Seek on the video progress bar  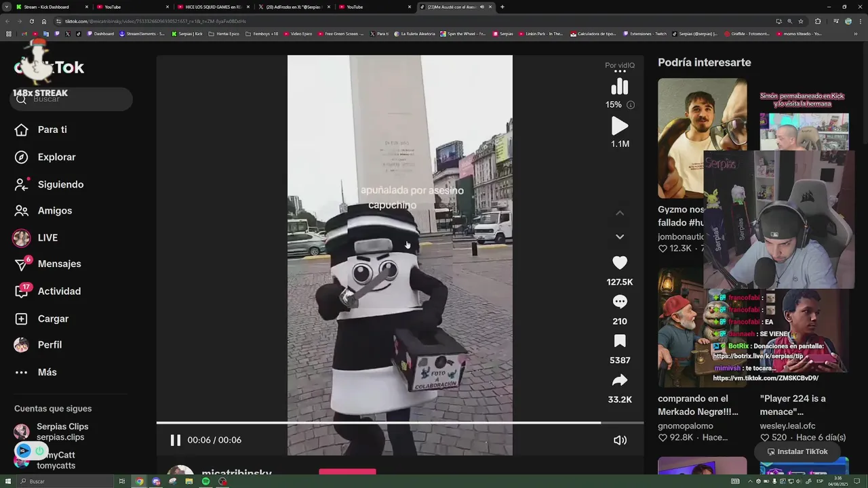(400, 423)
